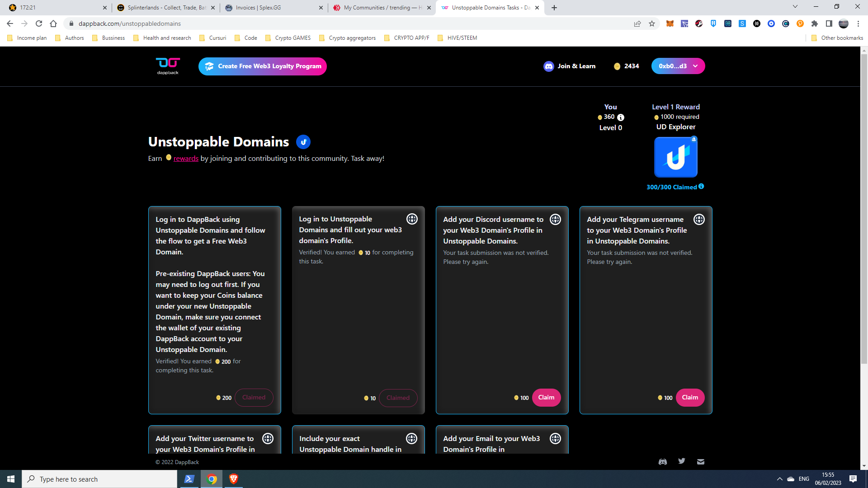Open Code bookmark folder
Image resolution: width=868 pixels, height=488 pixels.
(x=246, y=38)
